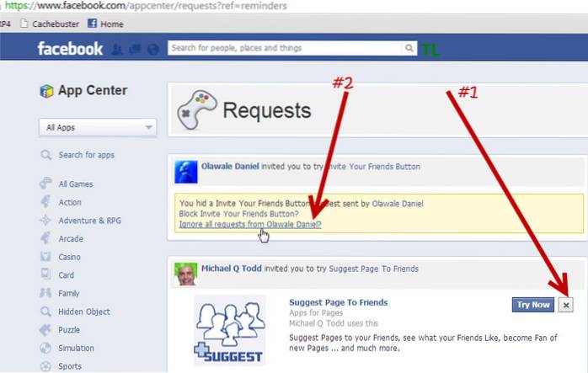This screenshot has width=588, height=373.
Task: Click the friend requests icon in header
Action: click(117, 49)
